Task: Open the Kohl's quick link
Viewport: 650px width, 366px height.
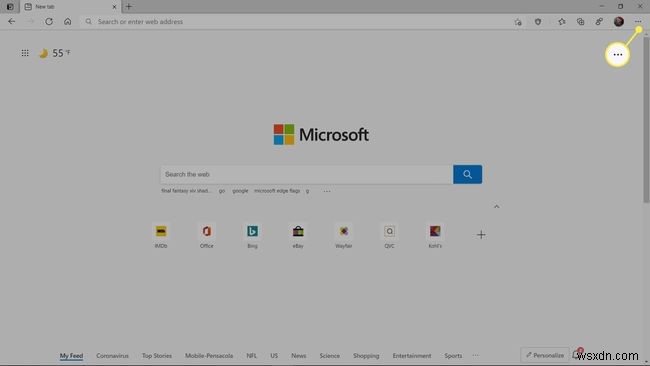Action: coord(435,236)
